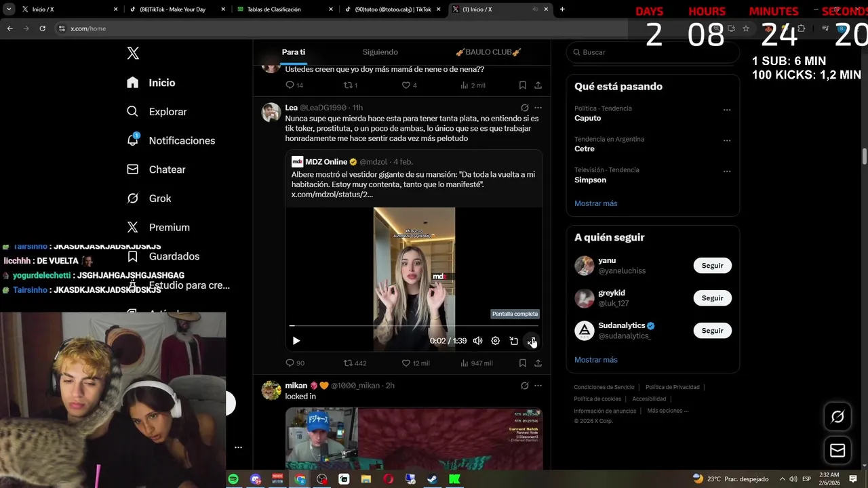Open the Cetre trending topic

585,149
